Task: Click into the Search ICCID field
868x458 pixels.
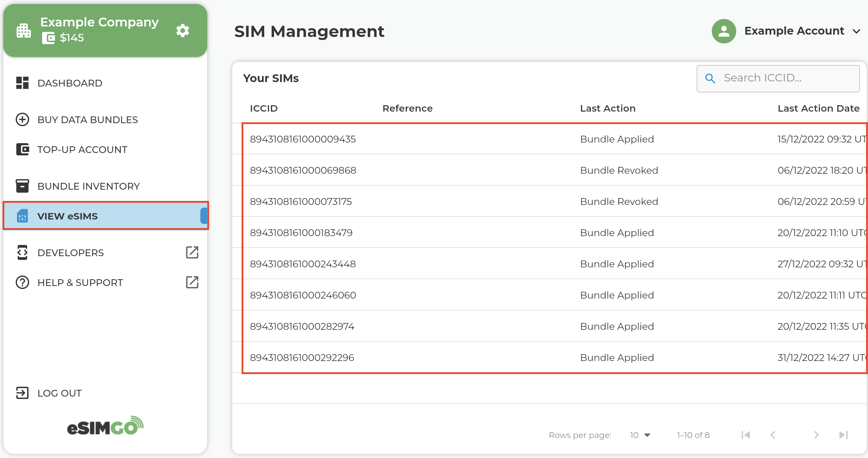Action: point(788,78)
